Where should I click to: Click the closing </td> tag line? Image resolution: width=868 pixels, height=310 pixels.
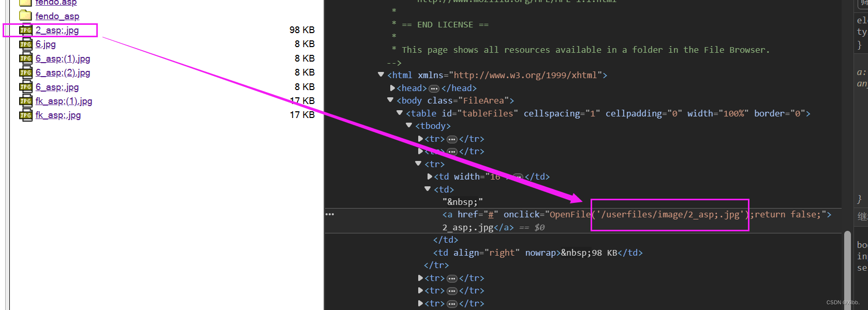pos(446,240)
